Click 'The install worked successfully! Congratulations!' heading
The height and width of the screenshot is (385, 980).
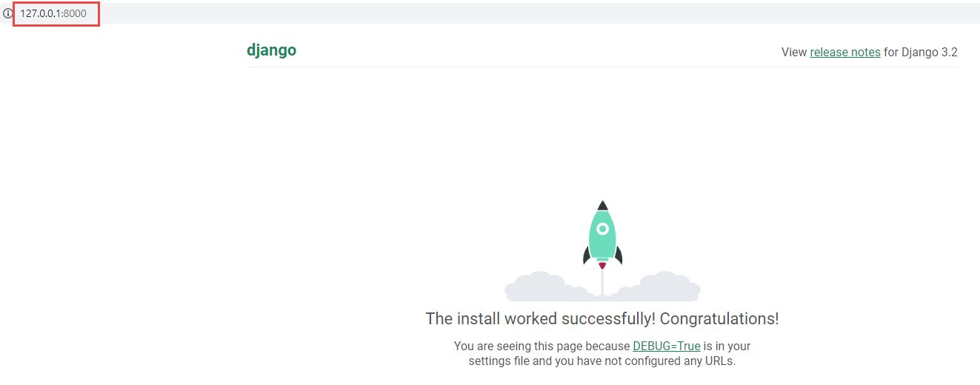tap(602, 318)
